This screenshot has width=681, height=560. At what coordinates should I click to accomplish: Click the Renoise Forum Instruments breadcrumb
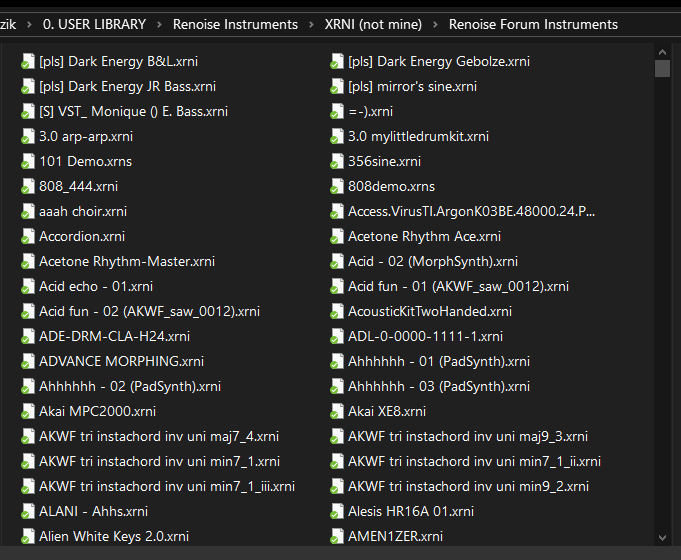[x=533, y=24]
